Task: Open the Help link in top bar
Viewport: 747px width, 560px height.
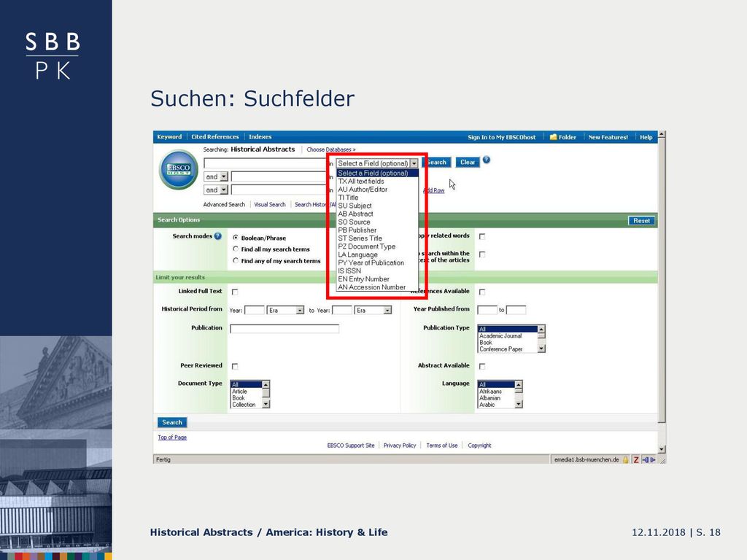Action: pos(646,137)
